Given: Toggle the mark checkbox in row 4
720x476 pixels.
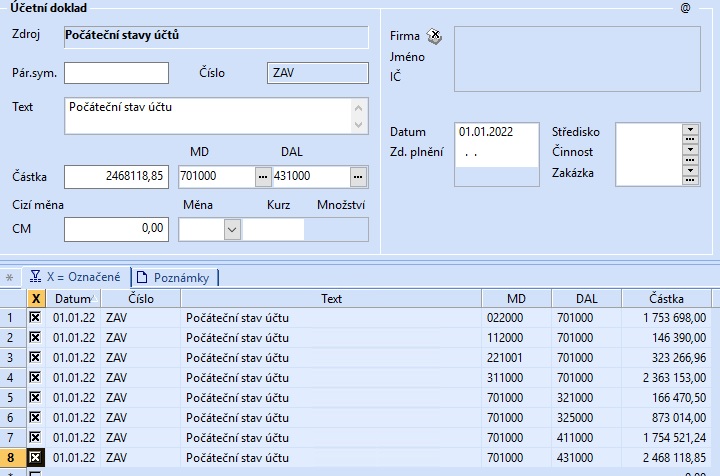Looking at the screenshot, I should coord(37,377).
